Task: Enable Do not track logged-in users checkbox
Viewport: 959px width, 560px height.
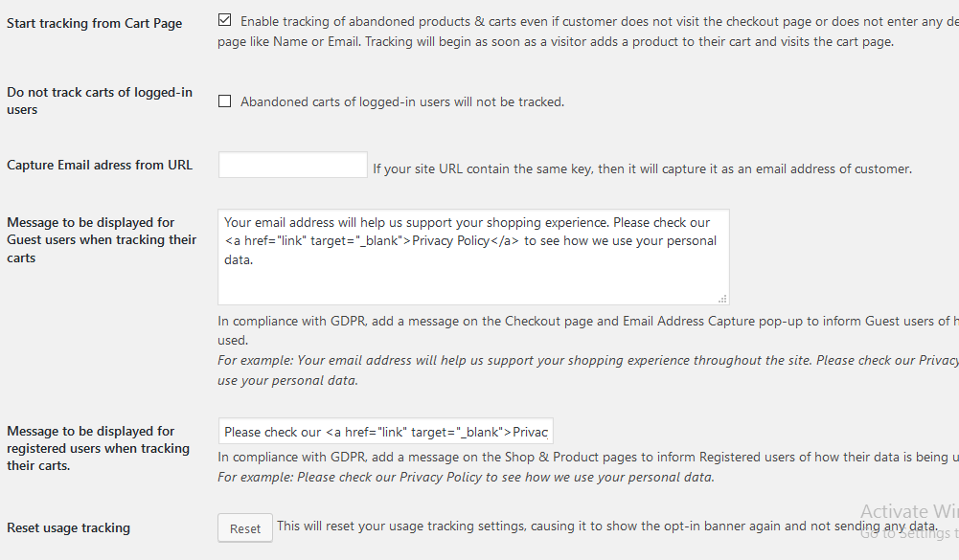Action: (x=224, y=101)
